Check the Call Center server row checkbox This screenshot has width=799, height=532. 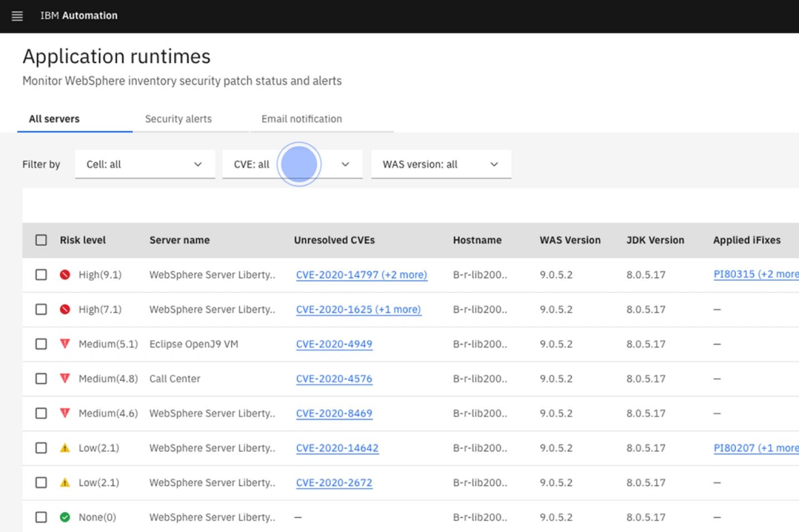point(41,378)
